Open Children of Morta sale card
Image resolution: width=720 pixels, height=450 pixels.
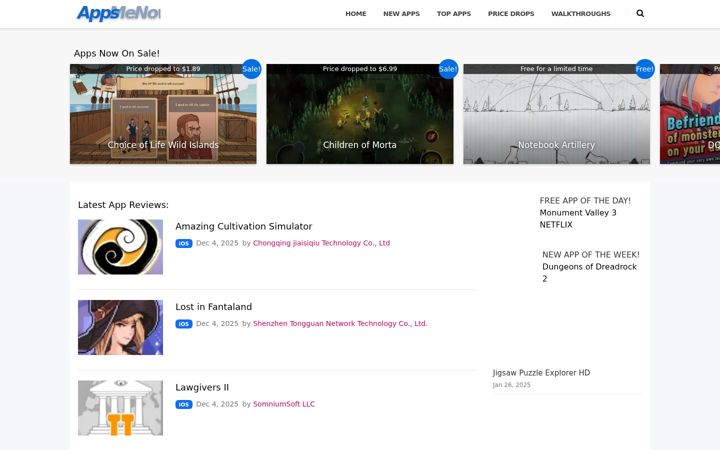pyautogui.click(x=360, y=114)
